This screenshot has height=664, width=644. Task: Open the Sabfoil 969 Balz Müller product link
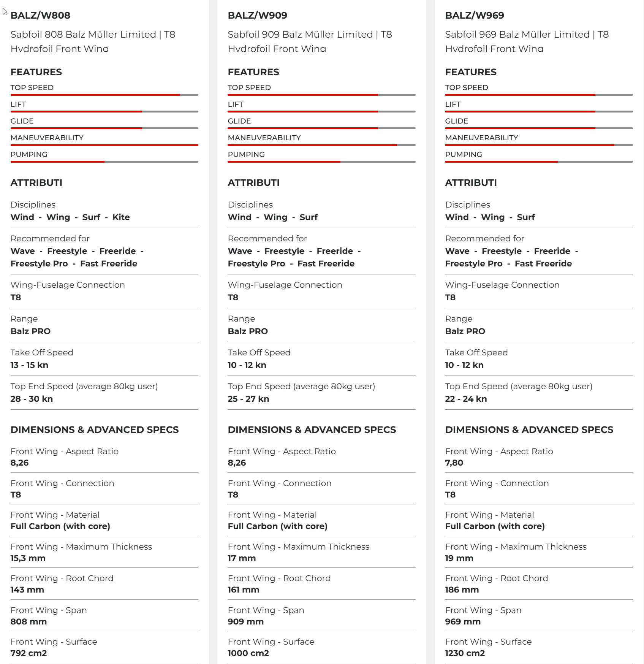[527, 41]
